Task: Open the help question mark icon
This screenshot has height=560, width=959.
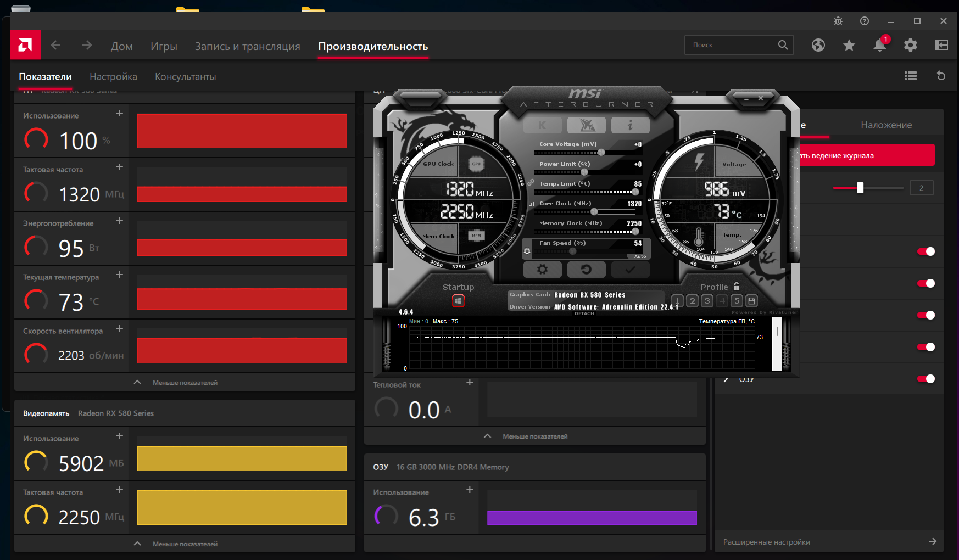Action: [x=865, y=21]
